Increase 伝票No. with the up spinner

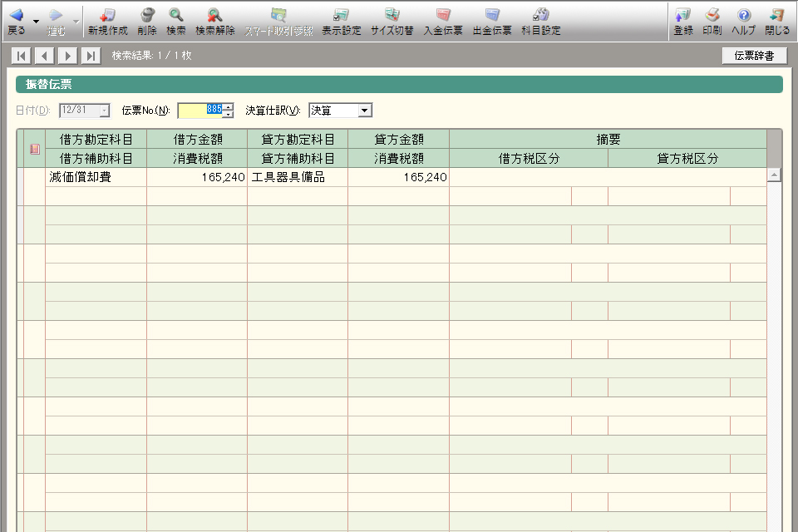(229, 107)
